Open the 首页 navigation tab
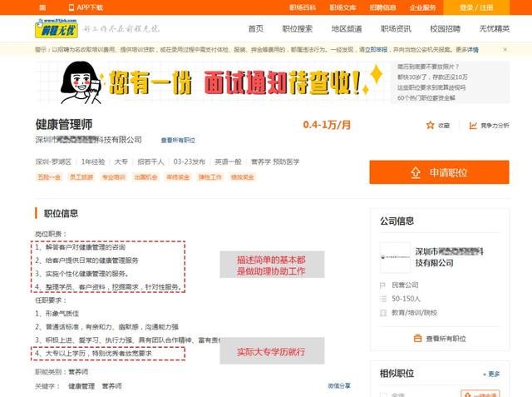This screenshot has height=397, width=532. [256, 29]
